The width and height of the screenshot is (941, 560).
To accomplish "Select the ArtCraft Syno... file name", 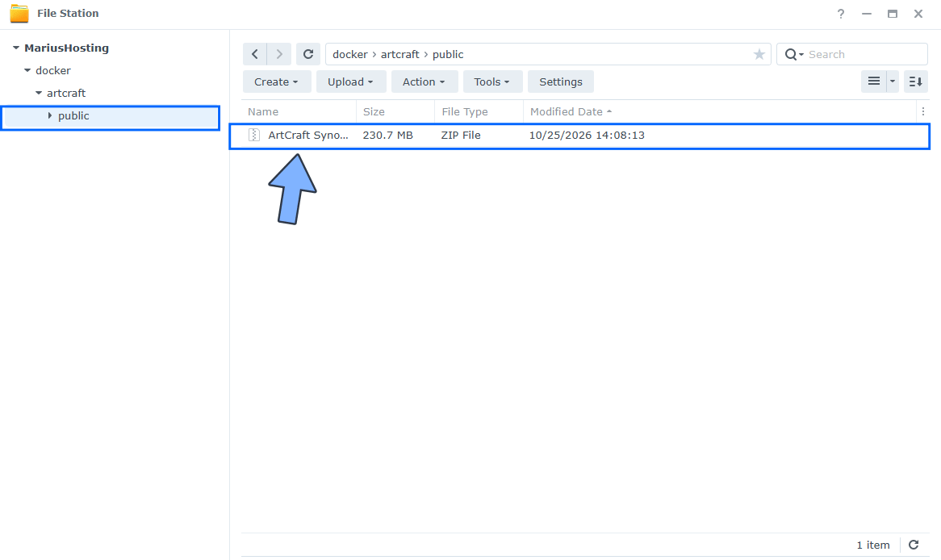I will (307, 135).
